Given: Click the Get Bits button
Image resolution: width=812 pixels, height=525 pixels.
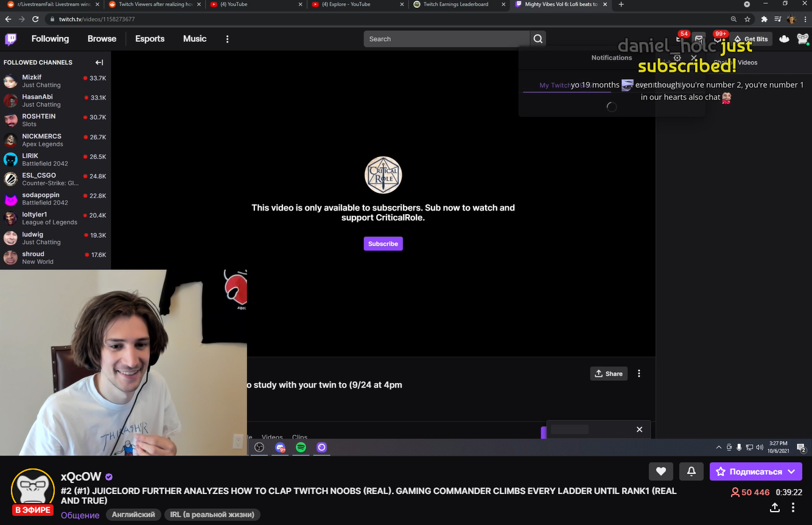Looking at the screenshot, I should pyautogui.click(x=751, y=39).
